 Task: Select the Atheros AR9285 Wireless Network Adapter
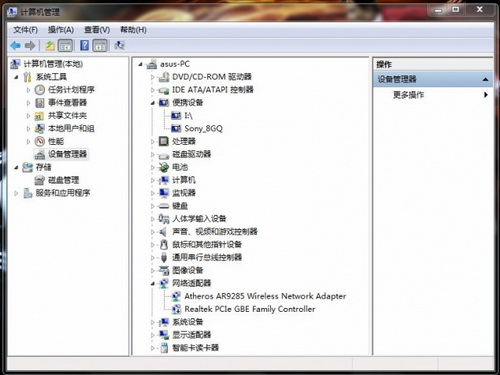pyautogui.click(x=265, y=296)
